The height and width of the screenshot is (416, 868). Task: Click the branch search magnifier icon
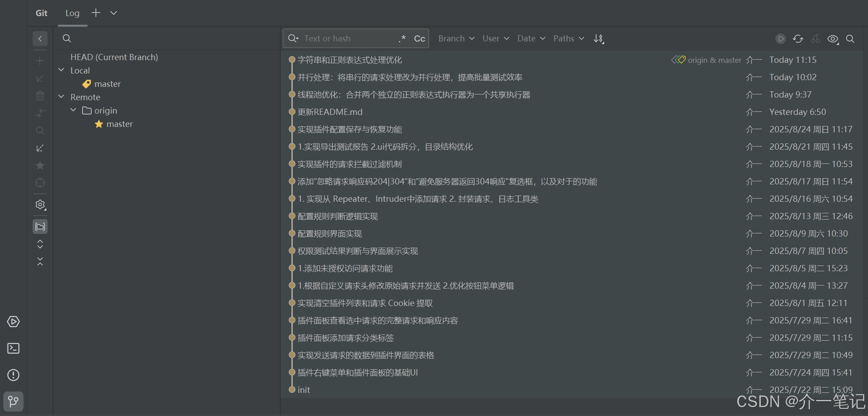tap(67, 38)
